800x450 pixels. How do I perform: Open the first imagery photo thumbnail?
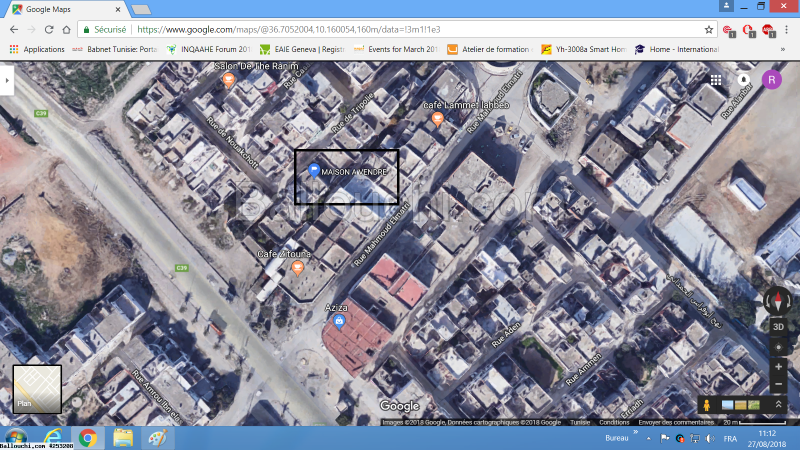point(728,405)
